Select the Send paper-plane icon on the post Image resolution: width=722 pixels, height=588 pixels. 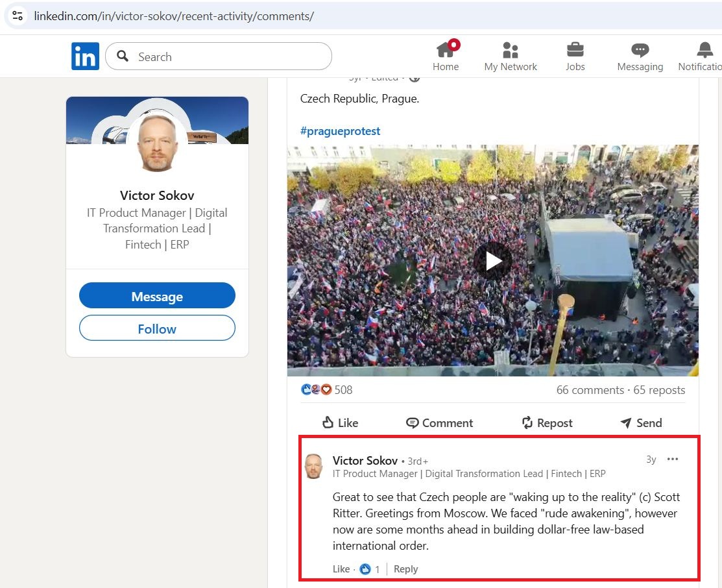tap(641, 423)
